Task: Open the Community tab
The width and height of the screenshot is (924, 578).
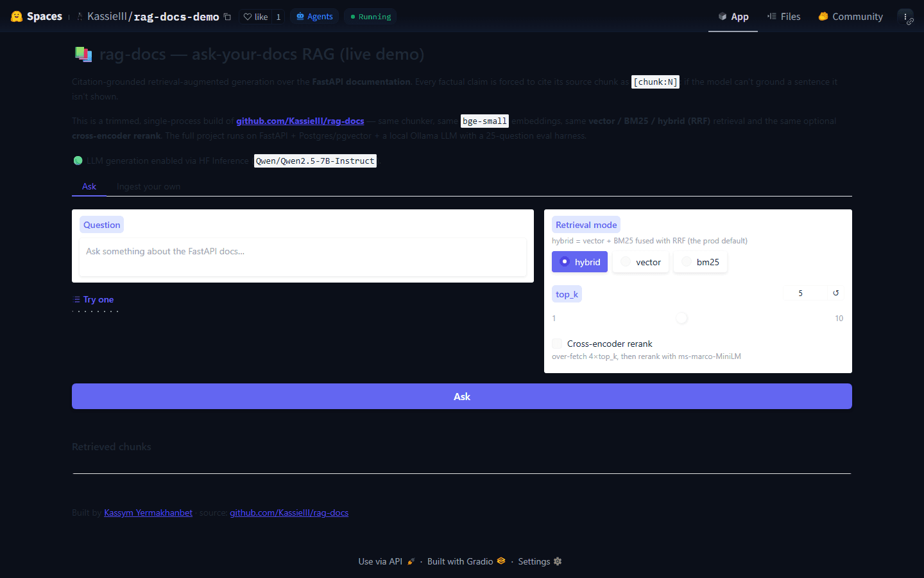Action: (x=851, y=17)
